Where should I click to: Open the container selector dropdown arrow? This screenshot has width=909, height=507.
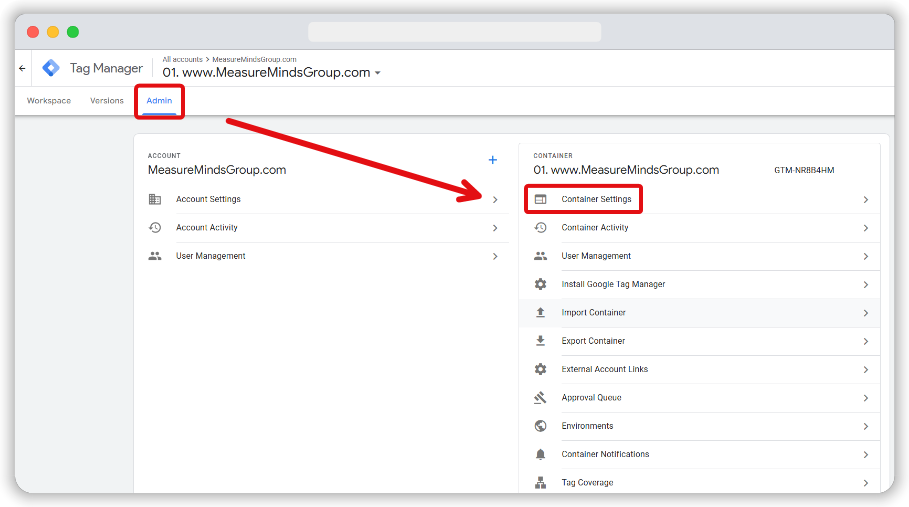pos(378,73)
